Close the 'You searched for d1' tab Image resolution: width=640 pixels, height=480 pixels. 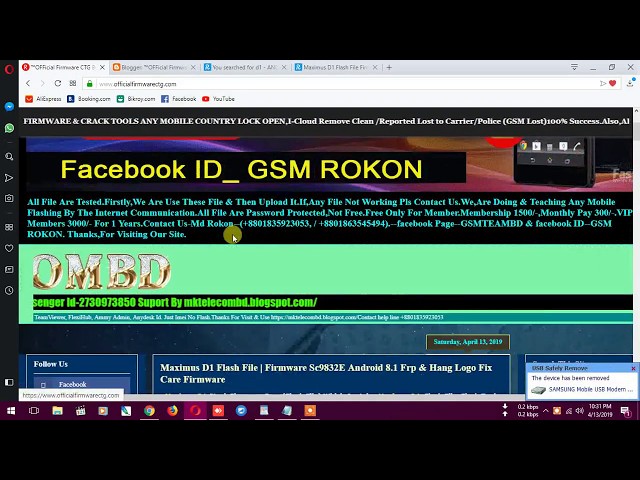coord(284,67)
